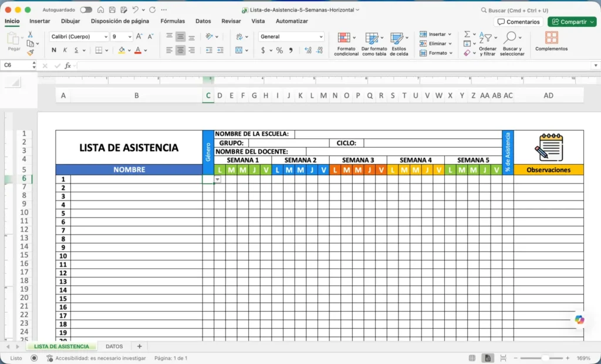
Task: Align text to the right
Action: 192,50
